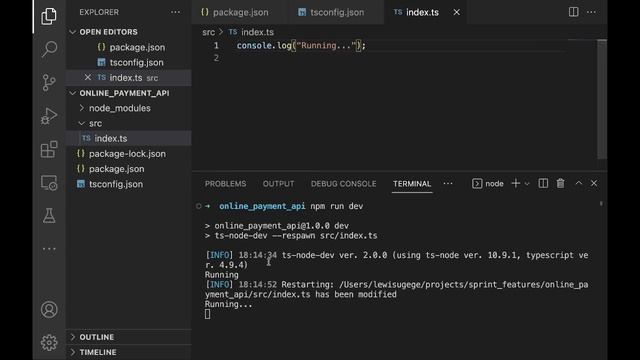Close index.ts in Open Editors list
Screen dimensions: 640x360
87,77
